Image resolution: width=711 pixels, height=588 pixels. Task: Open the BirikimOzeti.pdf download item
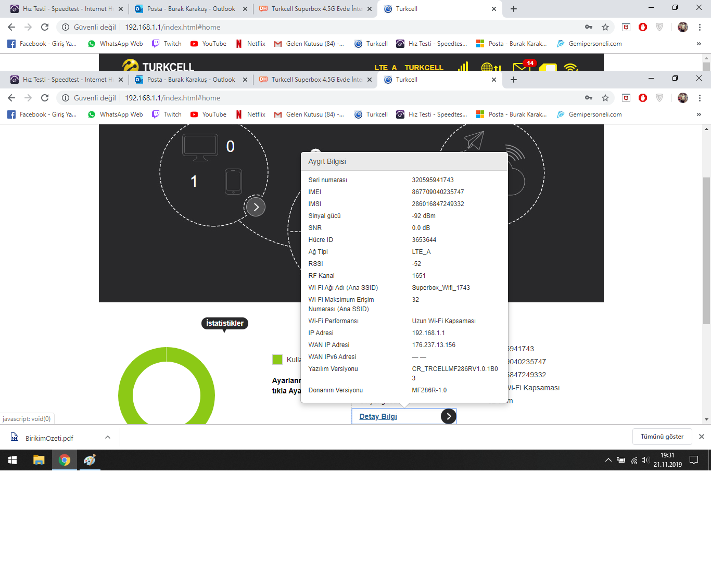[49, 438]
